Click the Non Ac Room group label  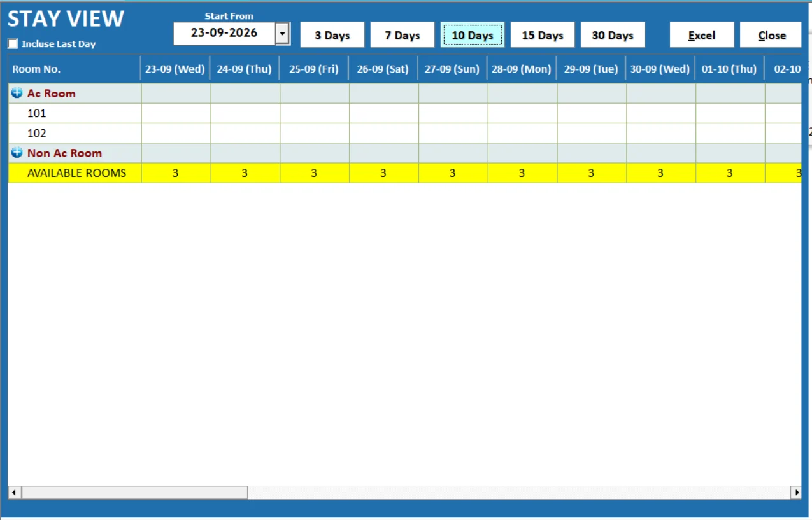point(64,153)
